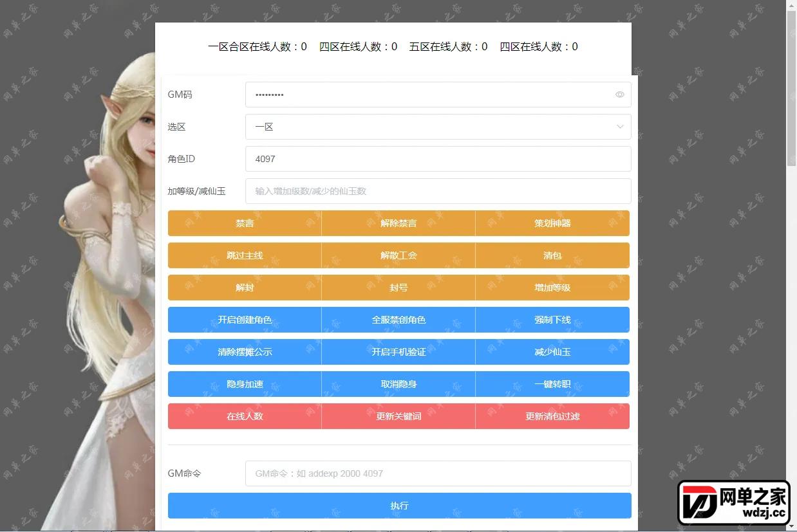Select the 加等级/减仙玉 amount input
This screenshot has height=532, width=797.
coord(438,191)
